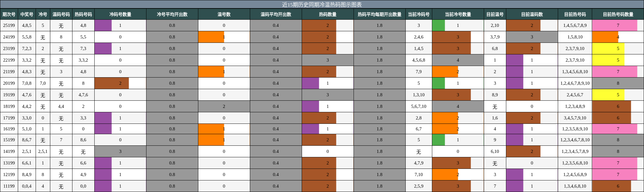Select 目前温号 value 3,7,9 in row 24199
The width and height of the screenshot is (644, 192).
[495, 37]
